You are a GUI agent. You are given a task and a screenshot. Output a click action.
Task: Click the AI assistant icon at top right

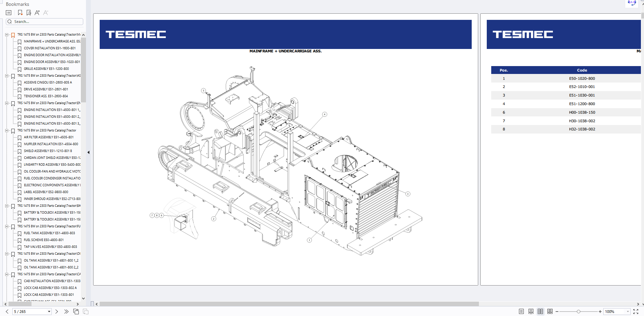coord(632,3)
